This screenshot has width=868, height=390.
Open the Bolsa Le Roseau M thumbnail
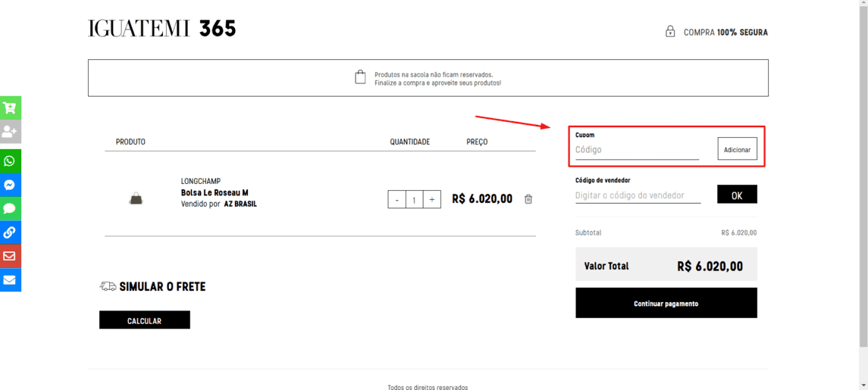(136, 198)
